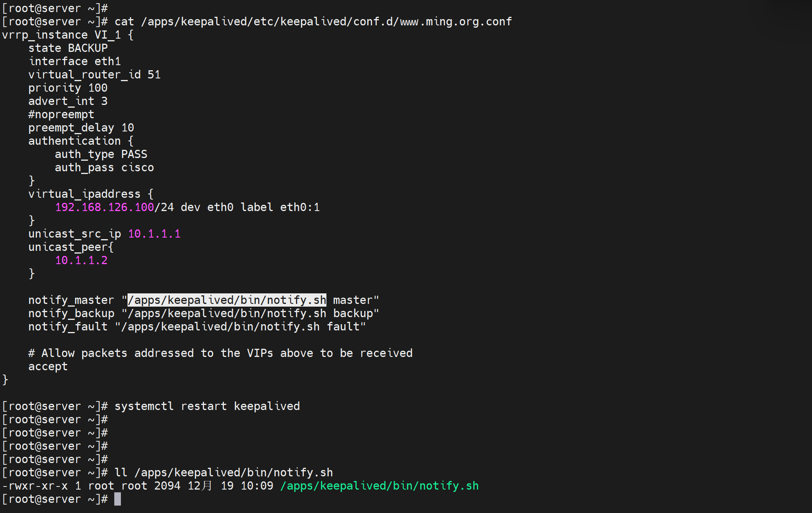Click the terminal cursor at the last prompt
This screenshot has width=812, height=513.
(x=117, y=499)
